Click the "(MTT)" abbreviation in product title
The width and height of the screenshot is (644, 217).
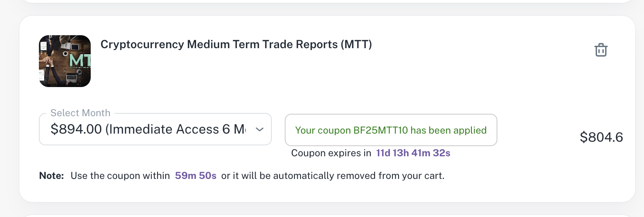pyautogui.click(x=356, y=45)
